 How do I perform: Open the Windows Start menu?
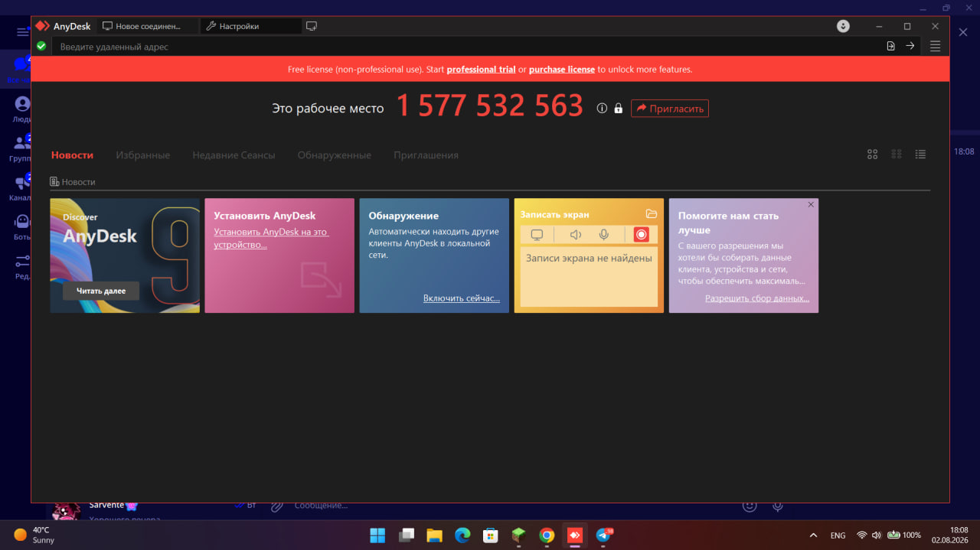[x=377, y=535]
